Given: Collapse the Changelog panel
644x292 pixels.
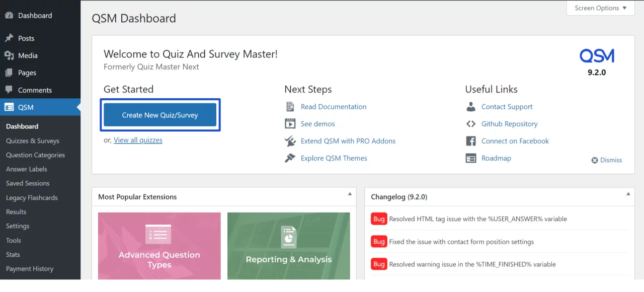Looking at the screenshot, I should (628, 194).
